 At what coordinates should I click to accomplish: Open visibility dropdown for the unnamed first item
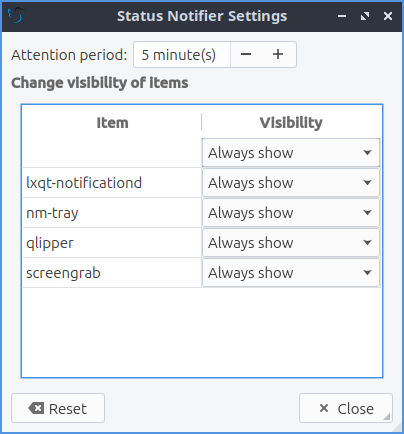pos(291,153)
